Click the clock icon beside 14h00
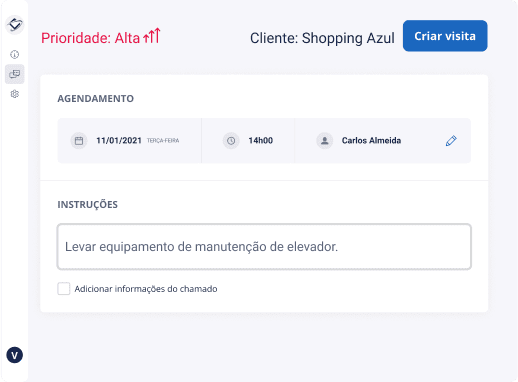 point(231,141)
